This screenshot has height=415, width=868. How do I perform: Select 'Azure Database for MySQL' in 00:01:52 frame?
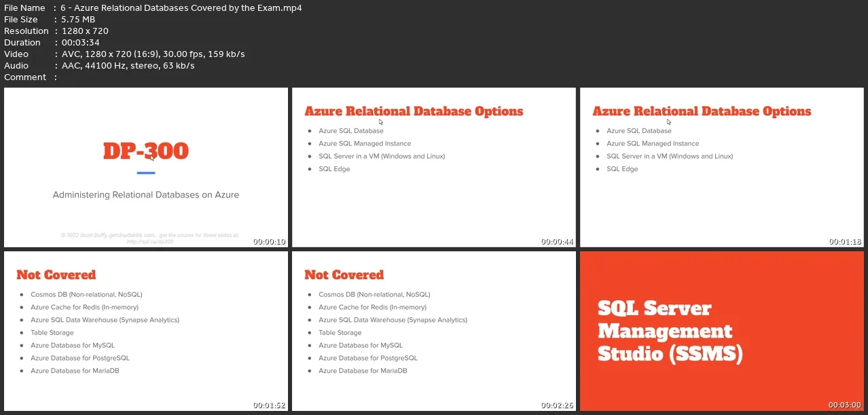[73, 346]
